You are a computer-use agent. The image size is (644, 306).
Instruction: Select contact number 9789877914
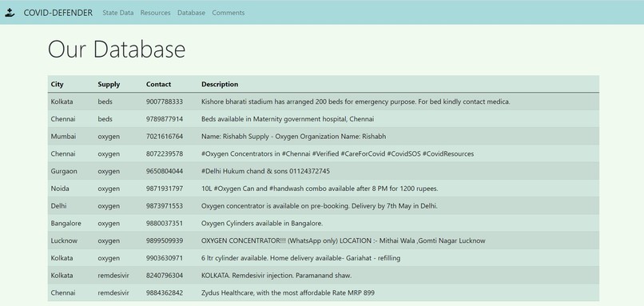click(165, 119)
